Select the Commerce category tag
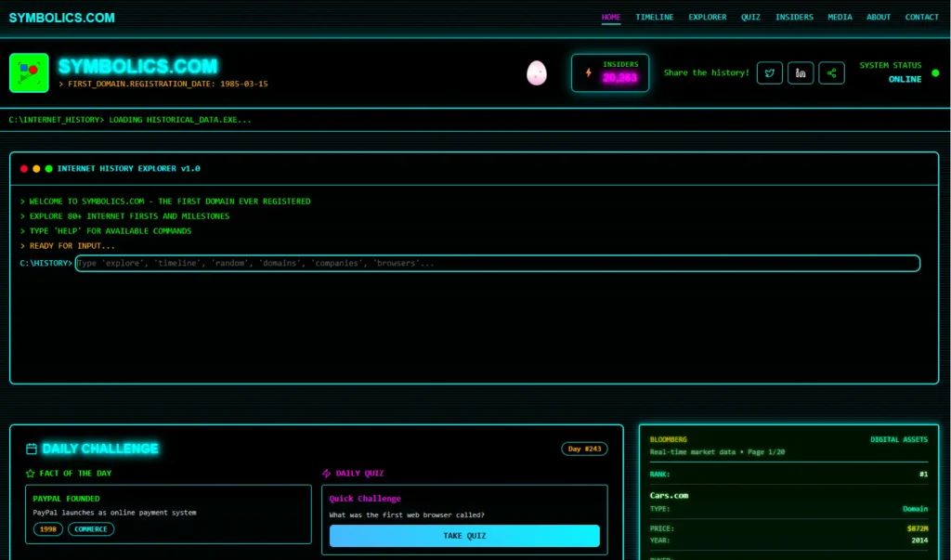Viewport: 951px width, 560px height. coord(90,529)
